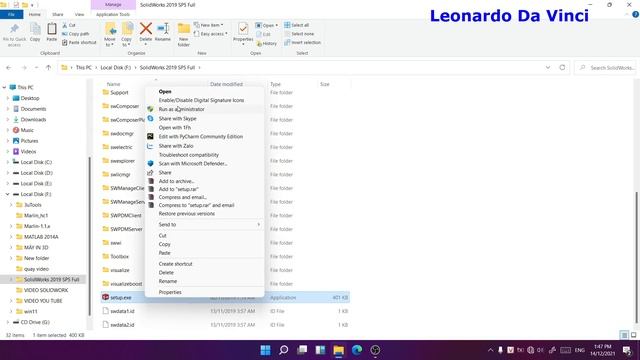Click the Copy path ribbon option
The height and width of the screenshot is (360, 640).
[x=76, y=34]
